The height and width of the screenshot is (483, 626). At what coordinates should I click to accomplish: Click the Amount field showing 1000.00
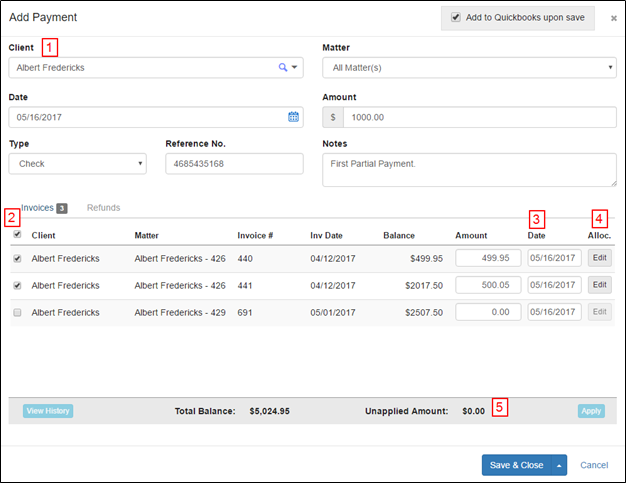(480, 117)
